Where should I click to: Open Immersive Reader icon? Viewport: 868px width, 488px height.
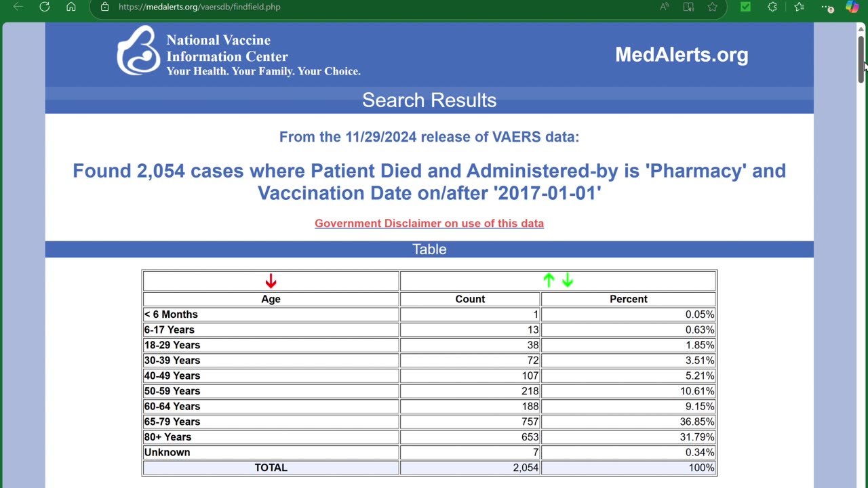click(688, 7)
